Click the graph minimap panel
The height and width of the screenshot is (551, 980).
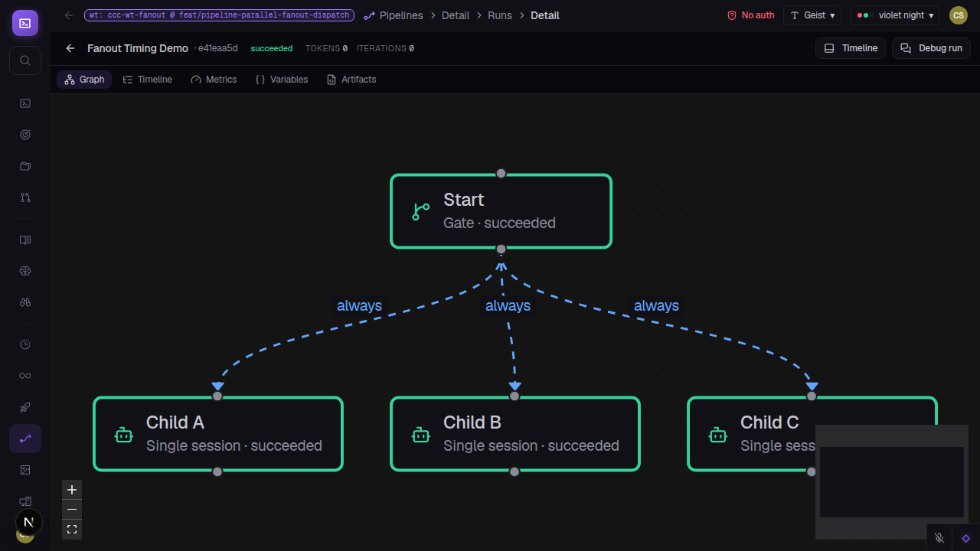(x=892, y=482)
